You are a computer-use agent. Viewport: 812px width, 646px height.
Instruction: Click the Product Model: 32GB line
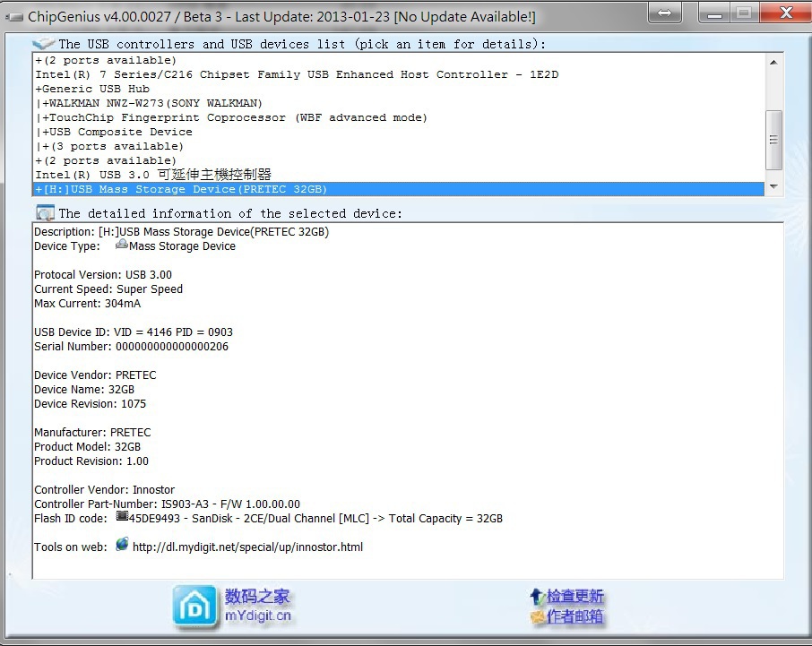click(x=88, y=447)
